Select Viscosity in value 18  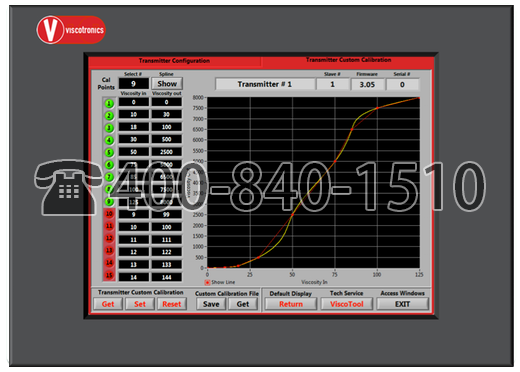click(134, 127)
